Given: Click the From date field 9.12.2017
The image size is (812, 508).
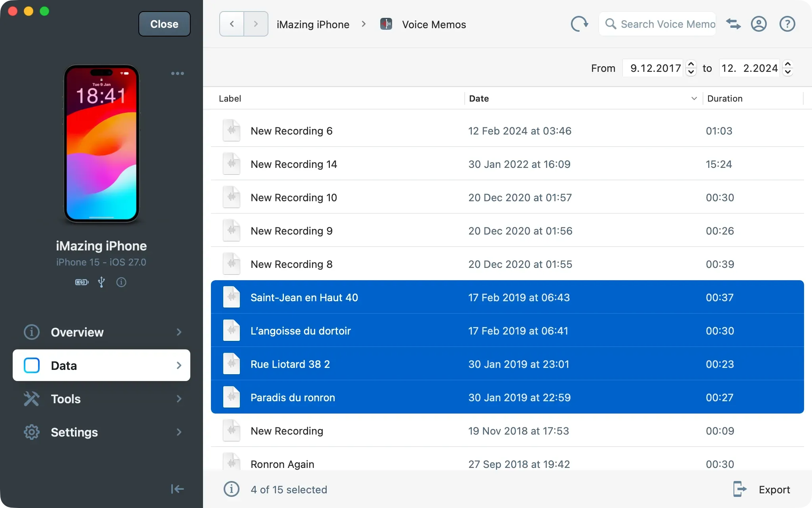Looking at the screenshot, I should tap(653, 68).
